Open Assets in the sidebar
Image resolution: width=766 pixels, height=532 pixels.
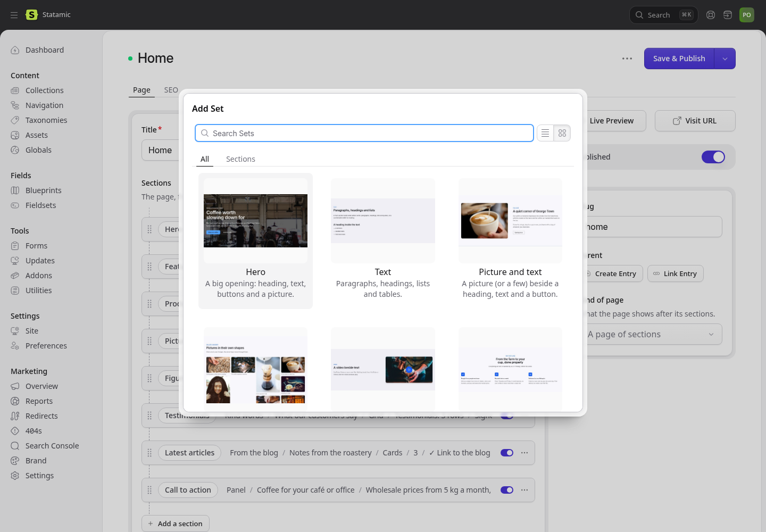coord(37,135)
